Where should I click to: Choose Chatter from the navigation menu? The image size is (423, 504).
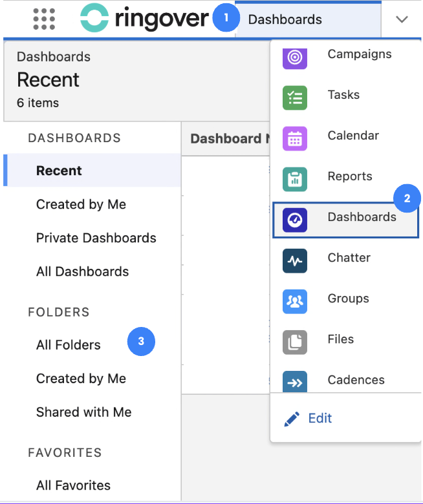click(349, 258)
